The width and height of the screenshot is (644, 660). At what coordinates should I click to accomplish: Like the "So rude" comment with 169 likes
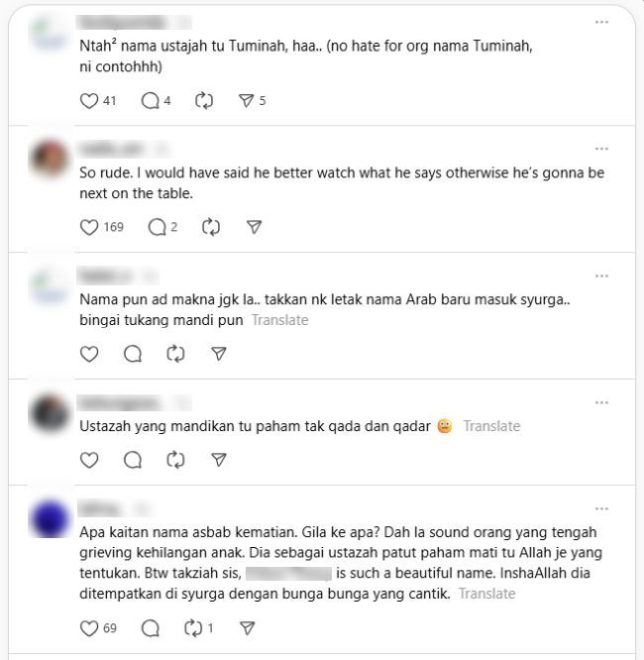89,227
